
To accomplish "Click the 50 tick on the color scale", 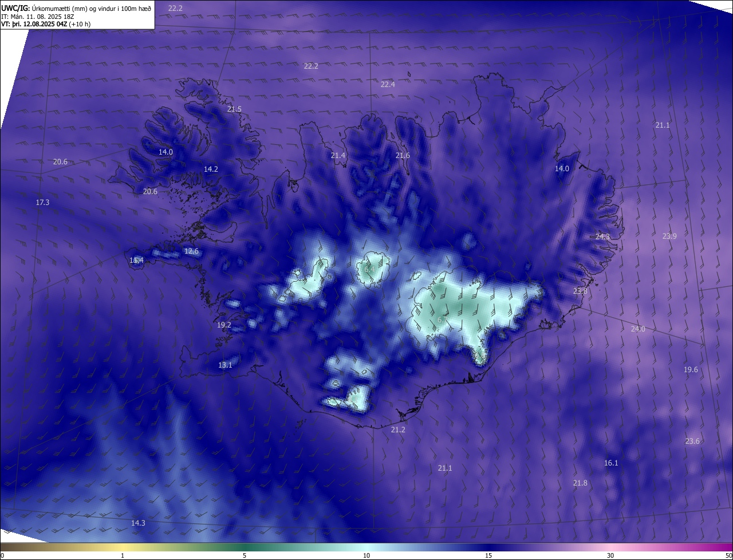I will [728, 555].
